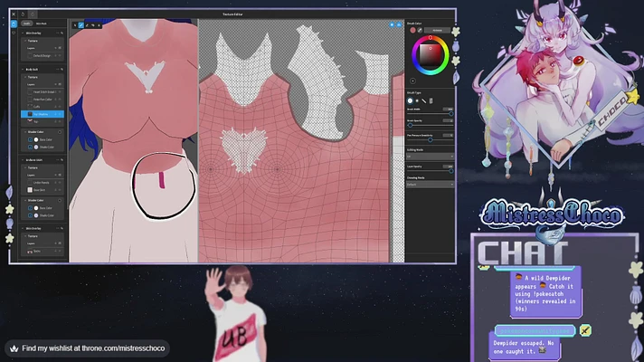Click the Pen Pressure Sensitivity slider handle
Viewport: 644px width, 362px height.
click(x=430, y=140)
